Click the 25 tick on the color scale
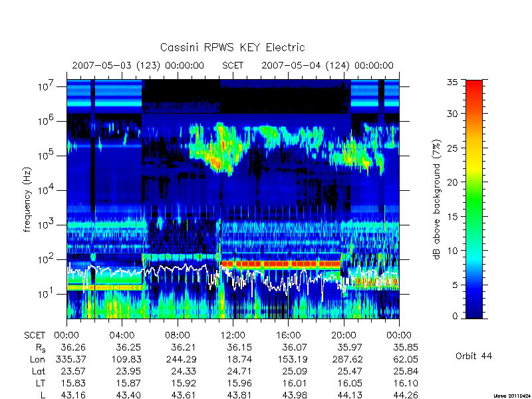 pyautogui.click(x=453, y=148)
